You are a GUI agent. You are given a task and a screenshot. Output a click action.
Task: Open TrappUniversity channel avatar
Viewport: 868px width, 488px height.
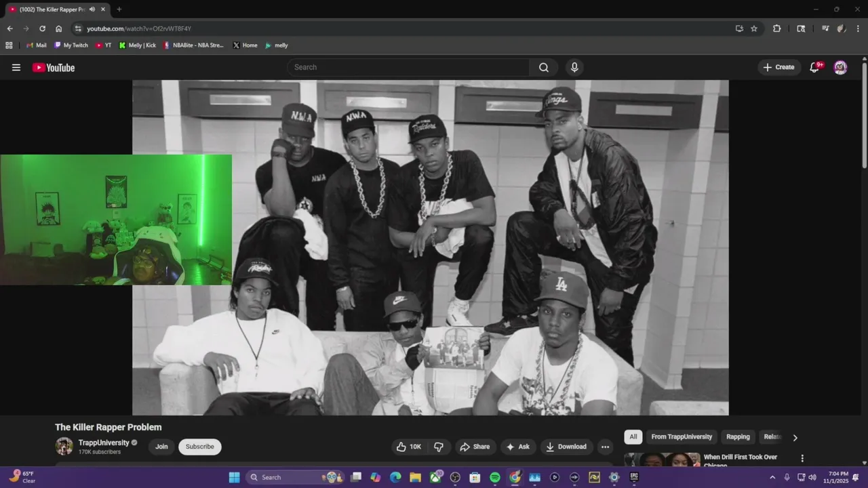pyautogui.click(x=64, y=446)
